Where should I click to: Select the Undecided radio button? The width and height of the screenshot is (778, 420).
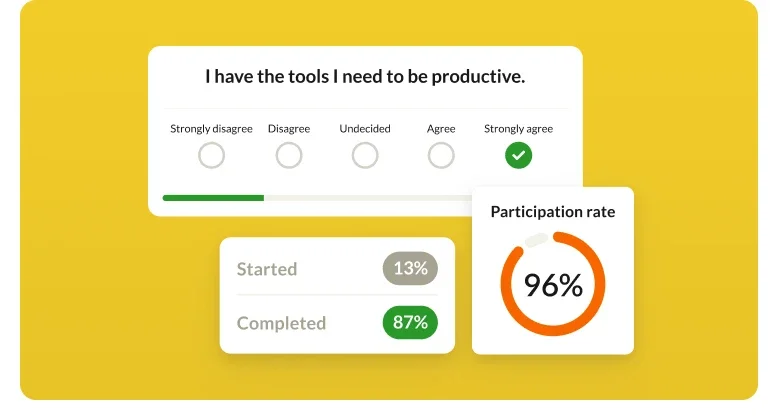[x=365, y=156]
